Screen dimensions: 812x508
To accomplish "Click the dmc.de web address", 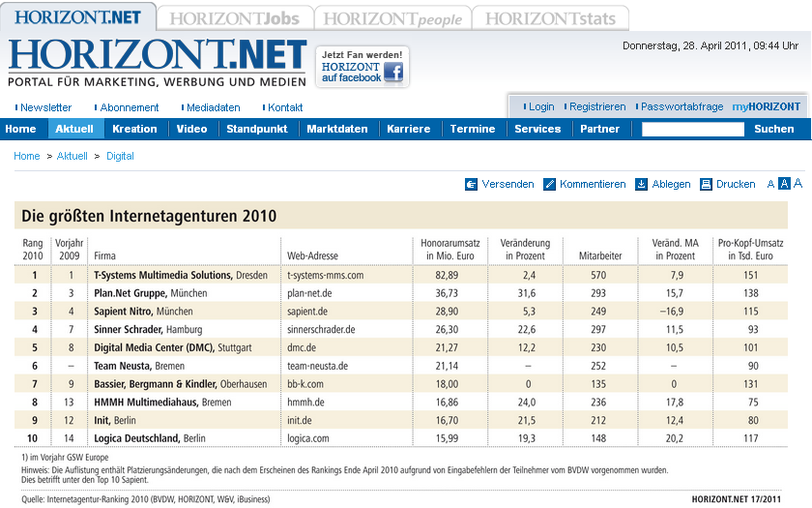I will point(302,347).
